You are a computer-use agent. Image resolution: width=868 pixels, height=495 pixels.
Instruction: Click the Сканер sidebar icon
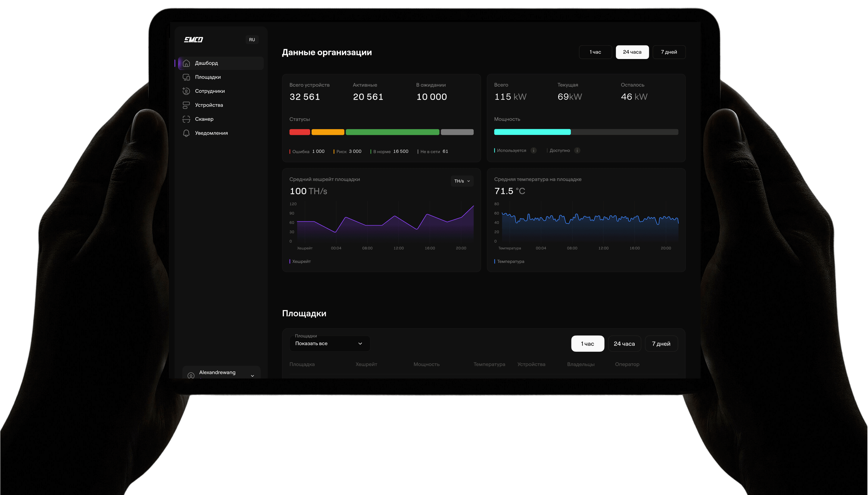186,119
